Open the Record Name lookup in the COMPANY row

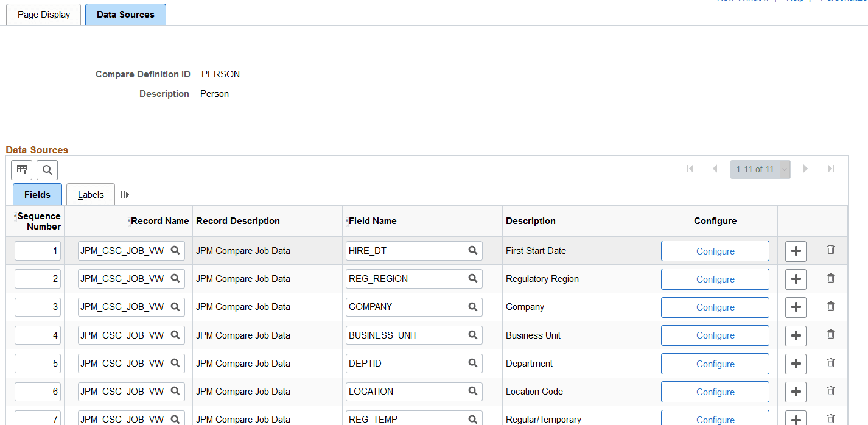point(175,307)
